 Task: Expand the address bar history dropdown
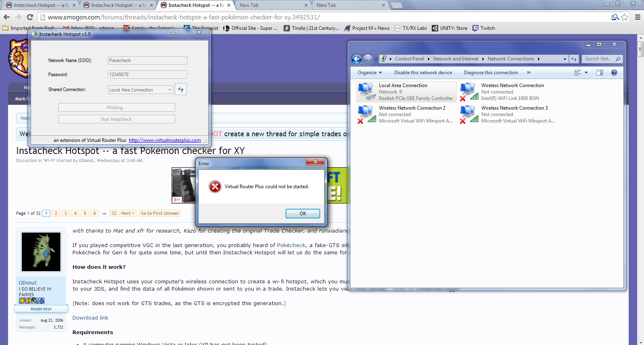tap(565, 59)
